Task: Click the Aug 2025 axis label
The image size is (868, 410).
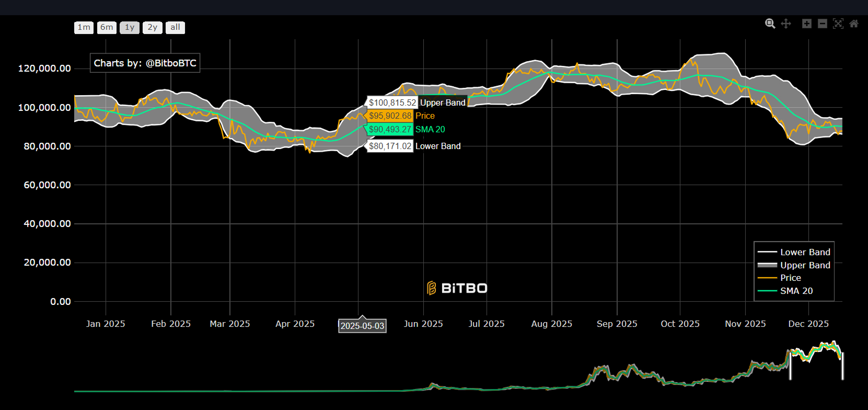Action: click(552, 324)
